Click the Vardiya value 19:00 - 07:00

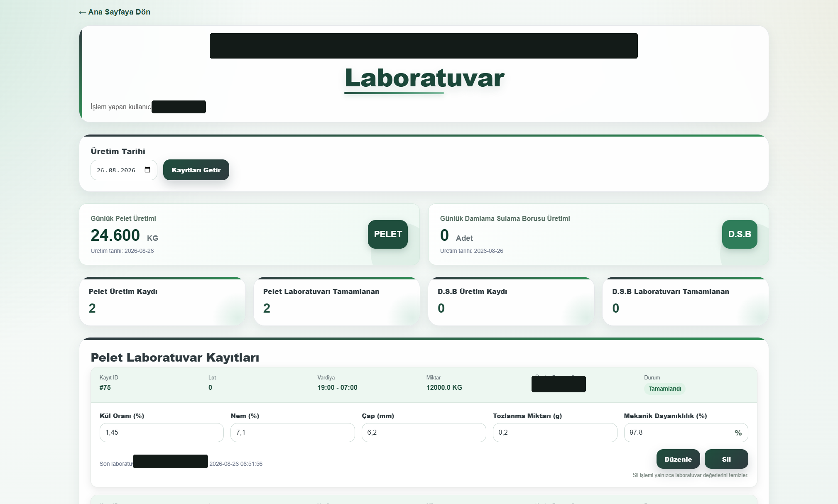337,387
